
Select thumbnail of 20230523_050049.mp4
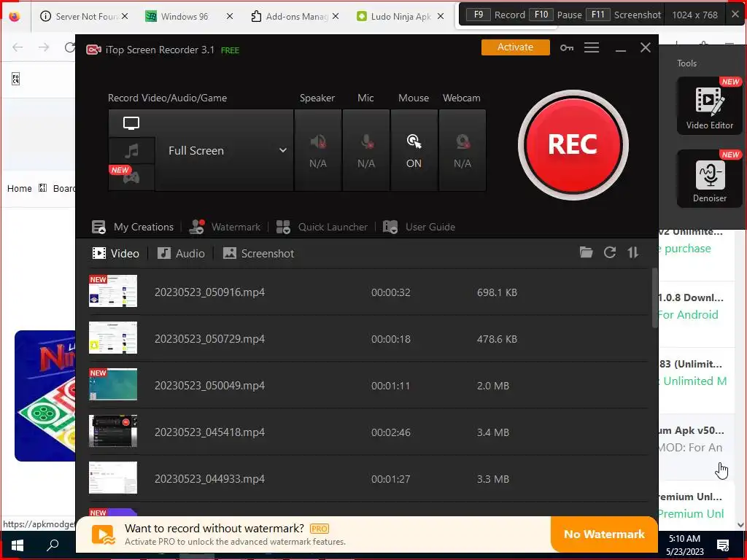pos(113,384)
